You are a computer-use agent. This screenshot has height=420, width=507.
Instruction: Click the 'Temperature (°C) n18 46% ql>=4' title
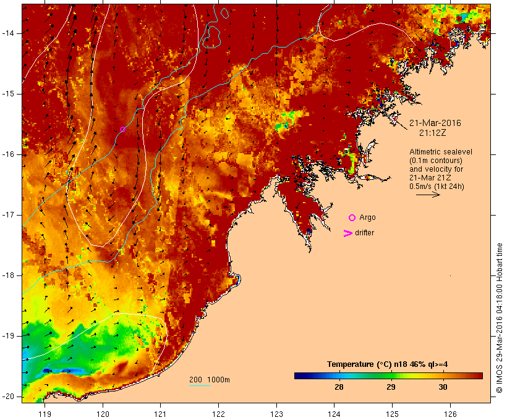click(x=388, y=364)
